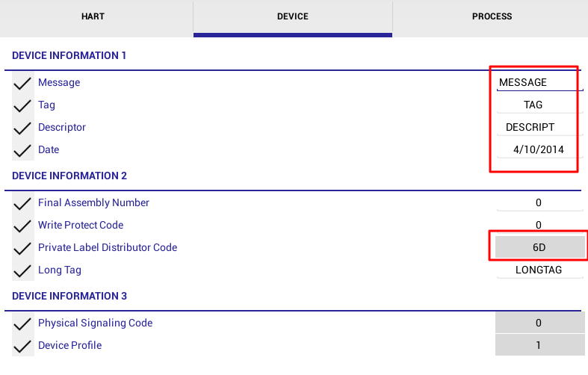The width and height of the screenshot is (588, 375).
Task: Edit the Final Assembly Number value
Action: pyautogui.click(x=539, y=203)
